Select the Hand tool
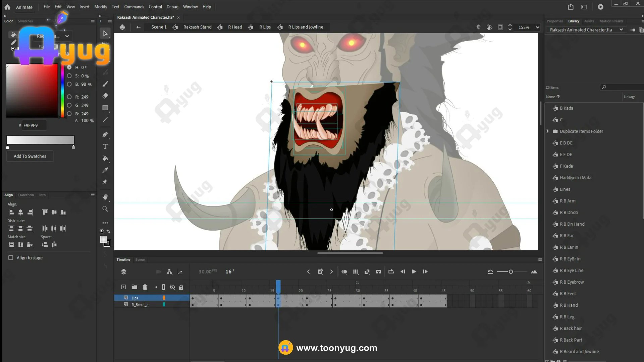Image resolution: width=644 pixels, height=362 pixels. [x=105, y=197]
